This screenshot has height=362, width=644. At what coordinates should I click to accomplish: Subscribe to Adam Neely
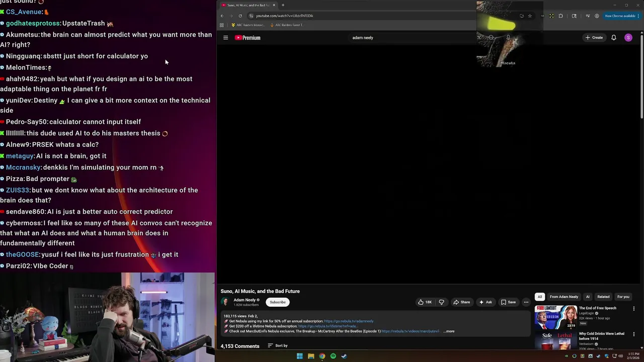tap(277, 302)
